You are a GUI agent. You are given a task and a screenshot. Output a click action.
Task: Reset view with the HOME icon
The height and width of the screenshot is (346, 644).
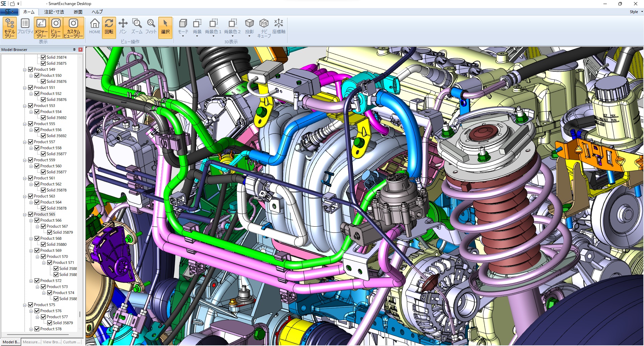tap(95, 26)
